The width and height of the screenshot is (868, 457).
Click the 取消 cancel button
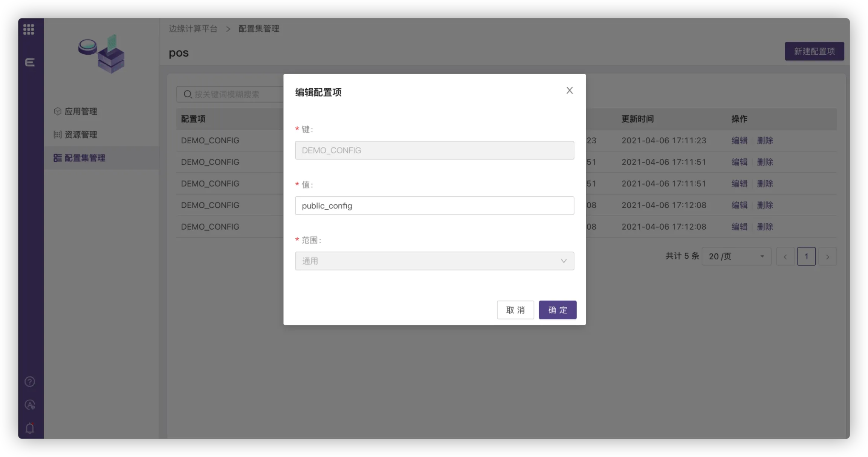point(515,310)
